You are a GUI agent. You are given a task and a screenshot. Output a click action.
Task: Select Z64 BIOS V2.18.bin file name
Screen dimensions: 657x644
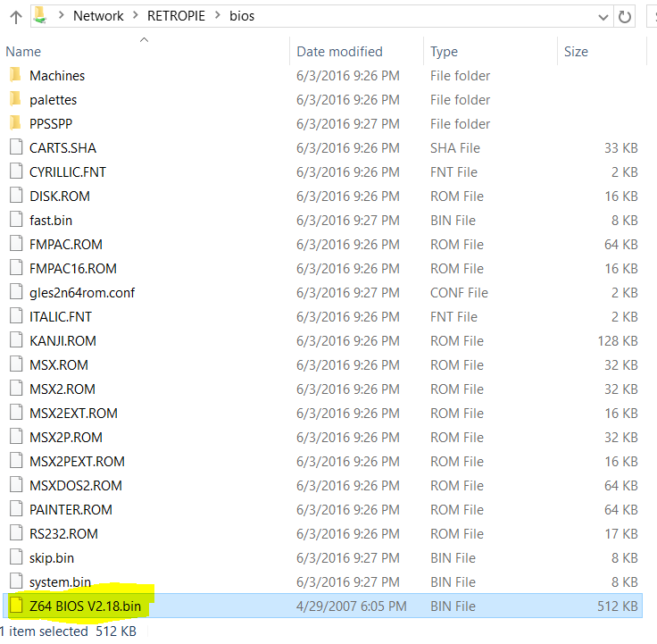[85, 606]
